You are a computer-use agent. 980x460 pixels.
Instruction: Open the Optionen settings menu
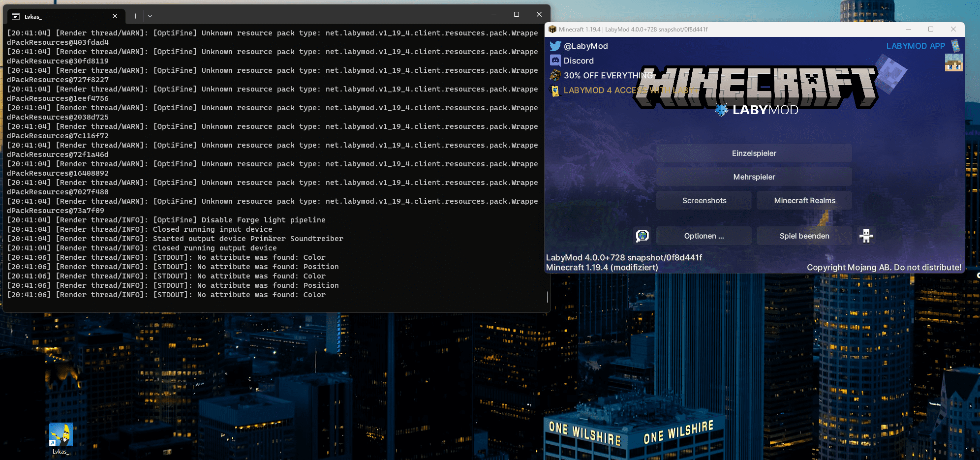click(x=704, y=236)
